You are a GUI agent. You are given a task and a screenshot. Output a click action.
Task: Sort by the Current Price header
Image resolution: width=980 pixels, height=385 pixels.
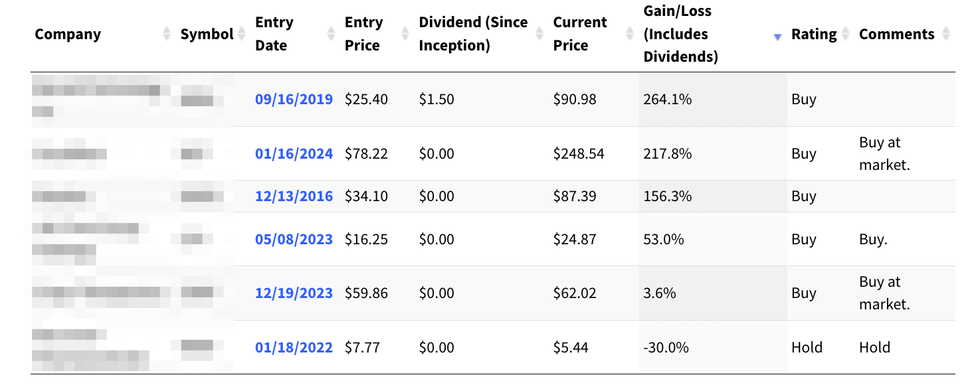(x=580, y=34)
